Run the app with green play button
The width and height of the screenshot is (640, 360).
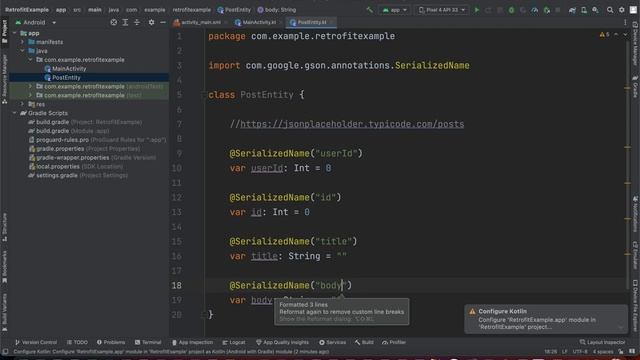click(476, 10)
